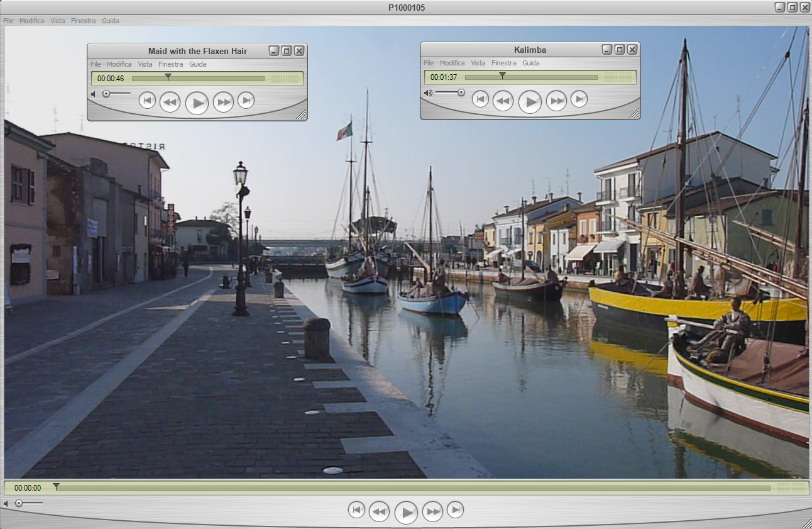Rewind the main P1000105 video
The image size is (812, 529).
tap(379, 512)
